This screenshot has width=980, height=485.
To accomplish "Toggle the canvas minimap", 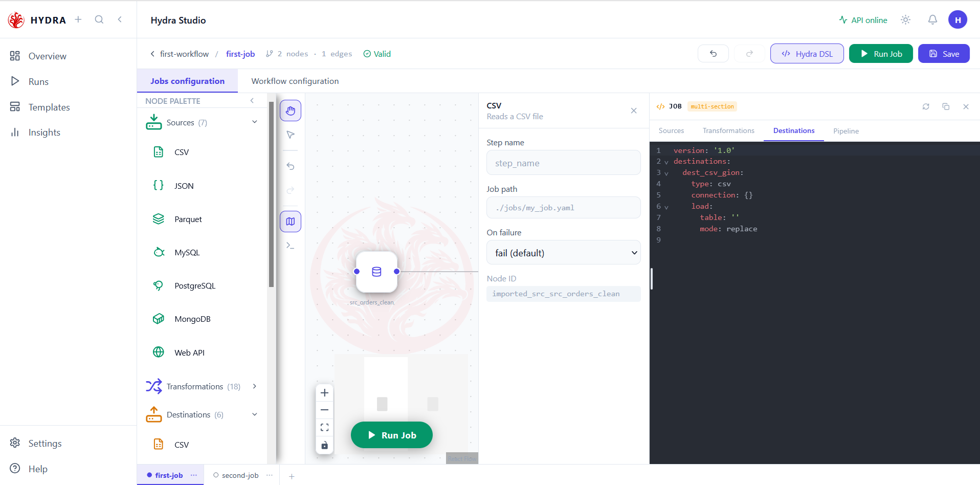I will click(x=291, y=222).
